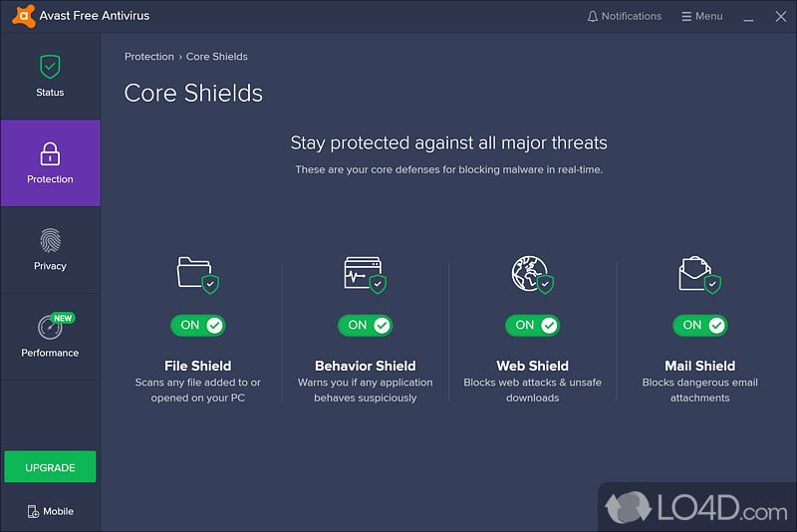The height and width of the screenshot is (532, 797).
Task: Click the Behavior Shield window icon
Action: click(x=363, y=272)
